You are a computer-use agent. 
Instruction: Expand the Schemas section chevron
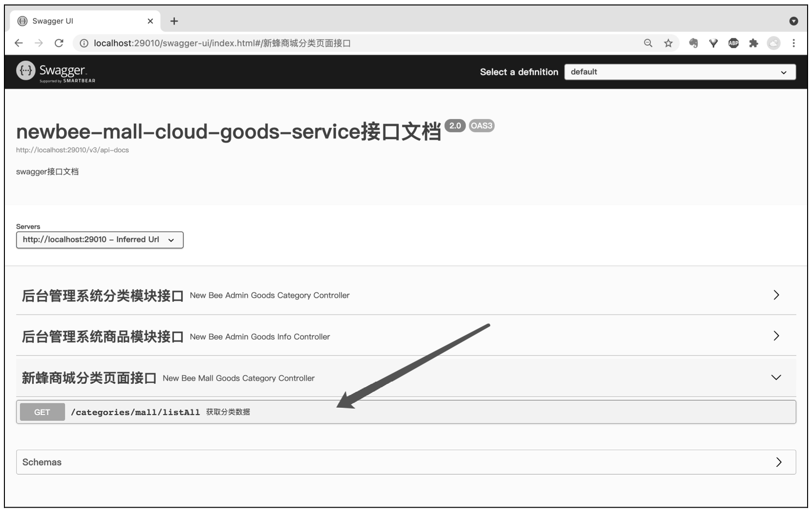point(779,462)
